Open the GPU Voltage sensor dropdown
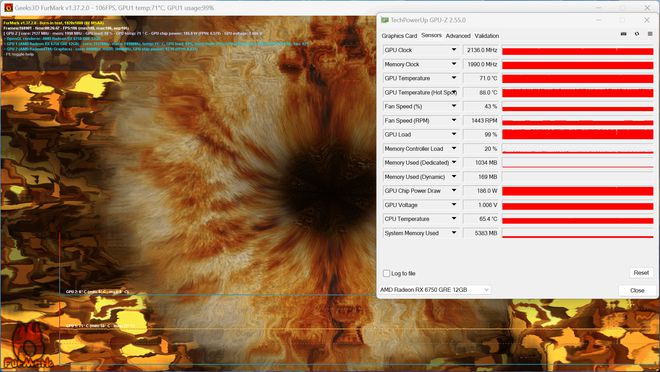Screen dimensions: 660x372 click(454, 205)
